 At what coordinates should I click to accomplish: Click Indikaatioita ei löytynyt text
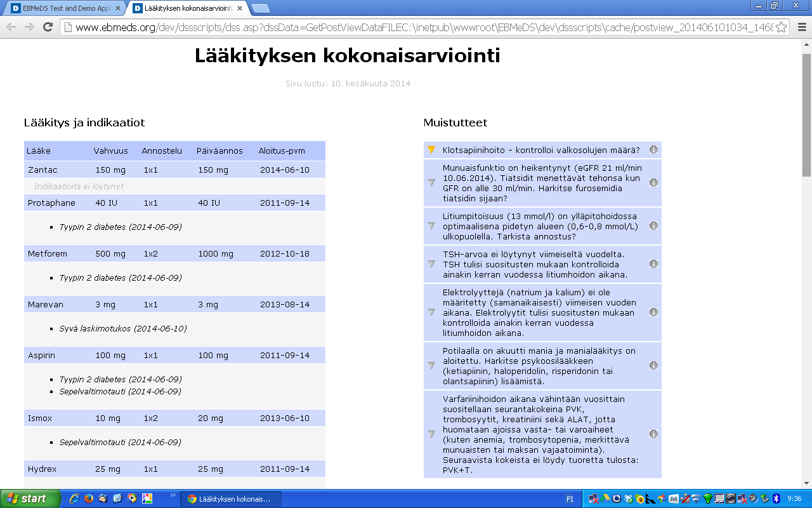tap(79, 187)
